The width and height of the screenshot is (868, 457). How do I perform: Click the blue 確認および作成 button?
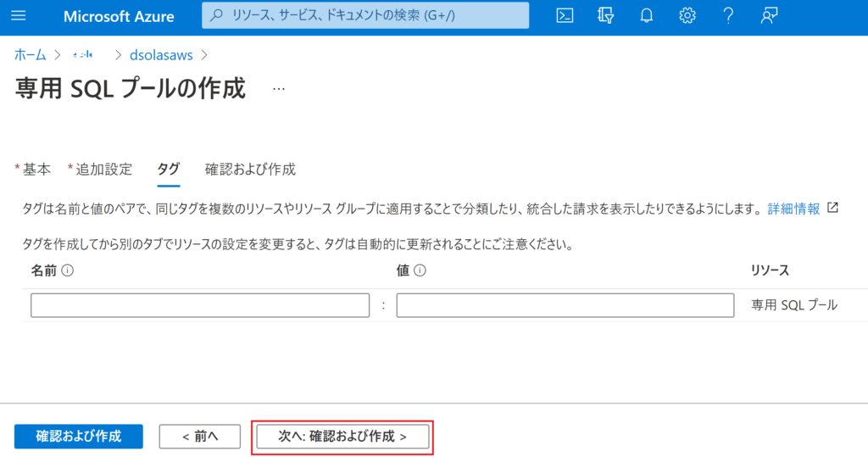pyautogui.click(x=78, y=437)
